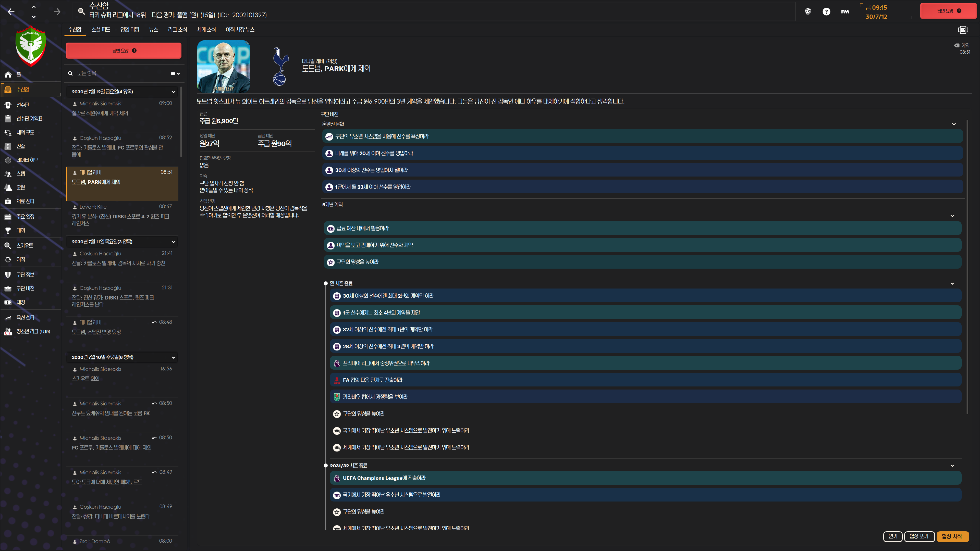Open 재정 (Finances) in the sidebar
Screen dimensions: 980x551
coord(20,302)
